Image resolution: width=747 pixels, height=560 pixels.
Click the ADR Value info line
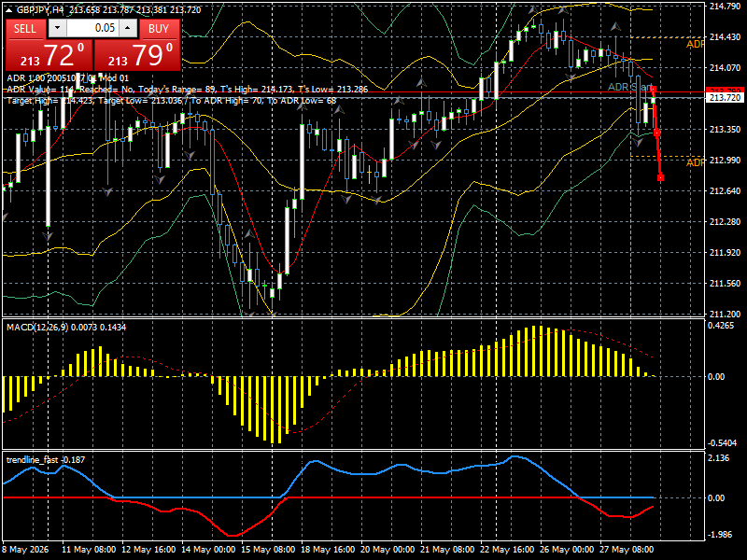click(x=188, y=90)
